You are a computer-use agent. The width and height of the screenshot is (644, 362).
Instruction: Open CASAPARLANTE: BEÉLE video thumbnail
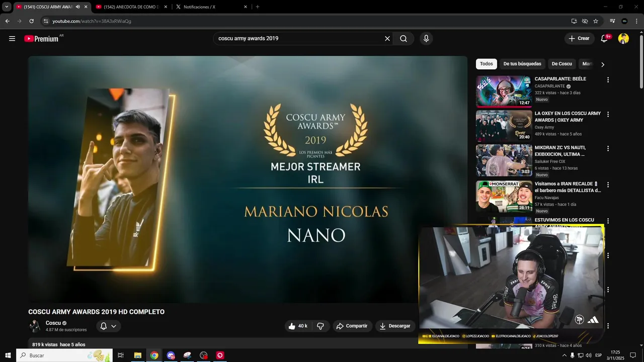pyautogui.click(x=504, y=92)
